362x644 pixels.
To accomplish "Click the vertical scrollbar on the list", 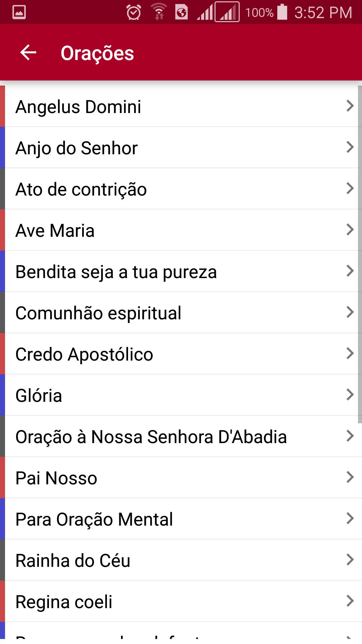I will [360, 254].
